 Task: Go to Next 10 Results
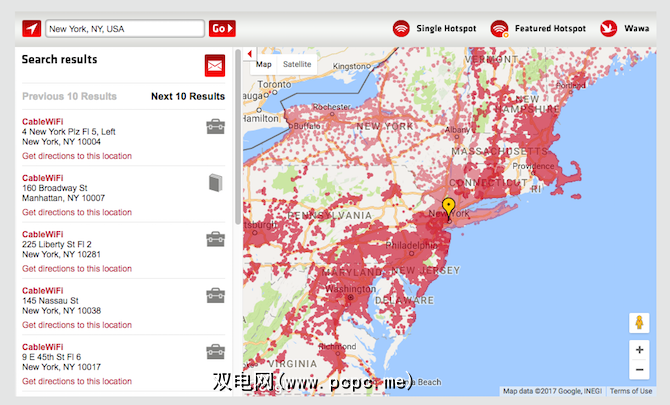188,96
